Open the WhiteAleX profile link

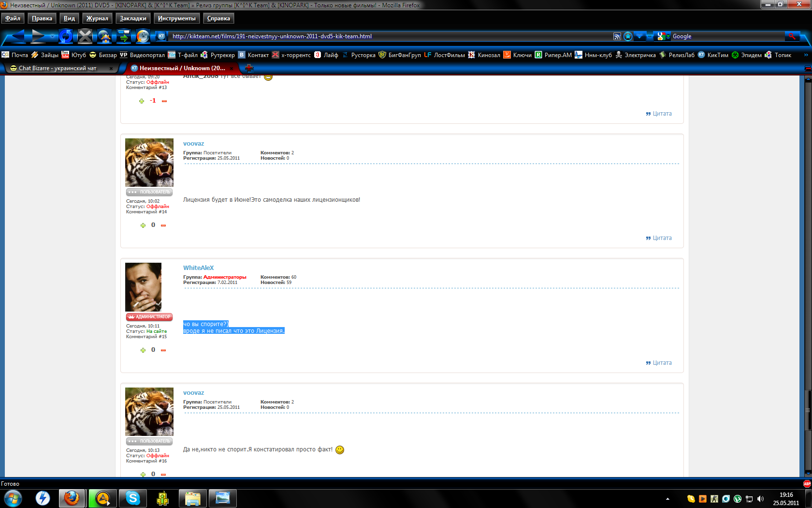(198, 268)
